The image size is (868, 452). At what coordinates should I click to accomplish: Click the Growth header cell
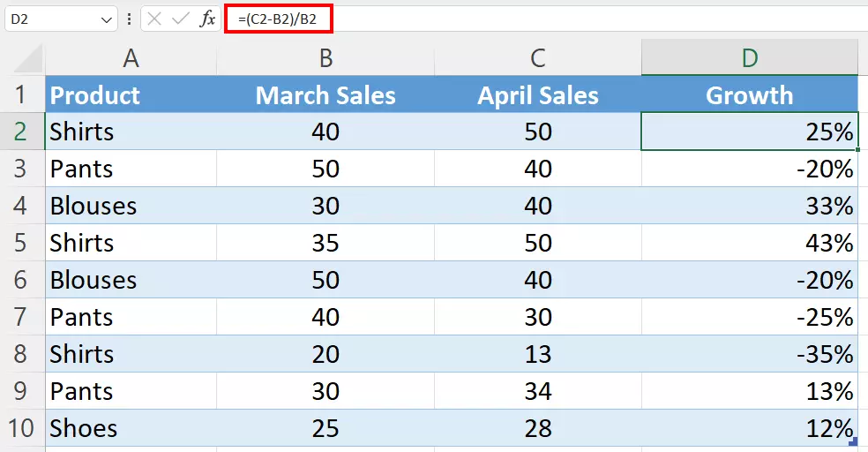(749, 95)
